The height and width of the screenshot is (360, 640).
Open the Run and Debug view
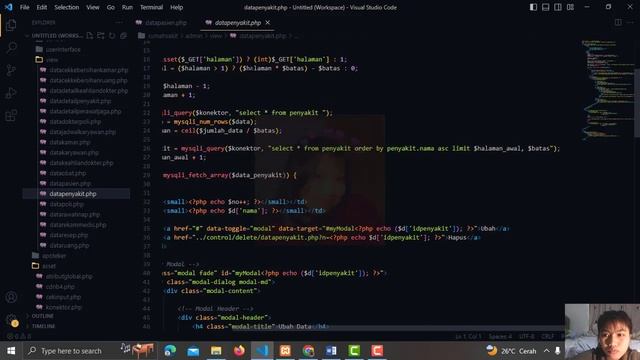(x=11, y=93)
